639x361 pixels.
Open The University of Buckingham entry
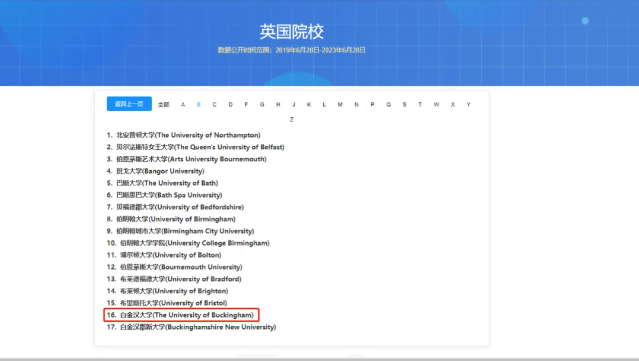point(181,315)
